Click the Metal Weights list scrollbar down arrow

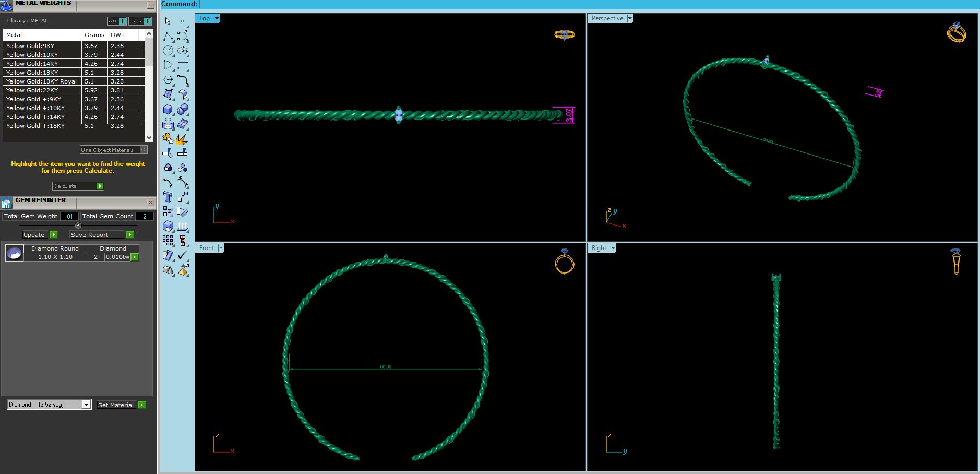click(x=149, y=138)
